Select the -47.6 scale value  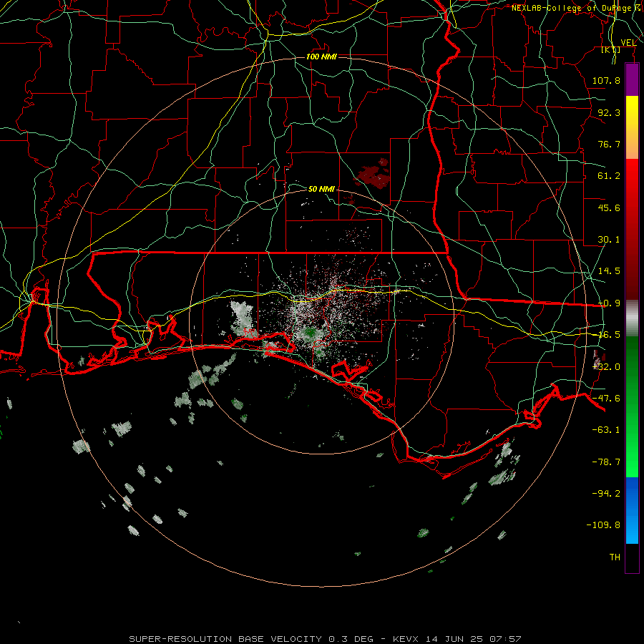click(606, 399)
